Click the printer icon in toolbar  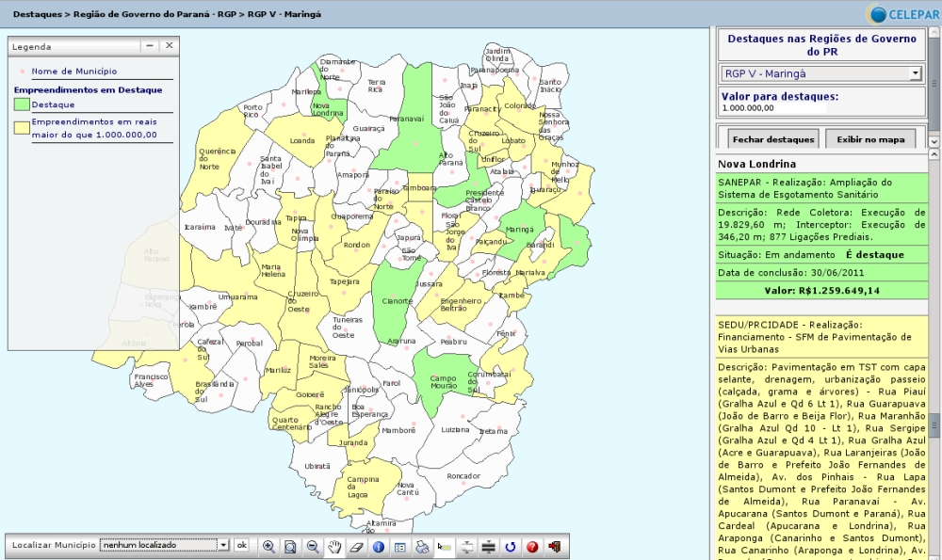[422, 546]
